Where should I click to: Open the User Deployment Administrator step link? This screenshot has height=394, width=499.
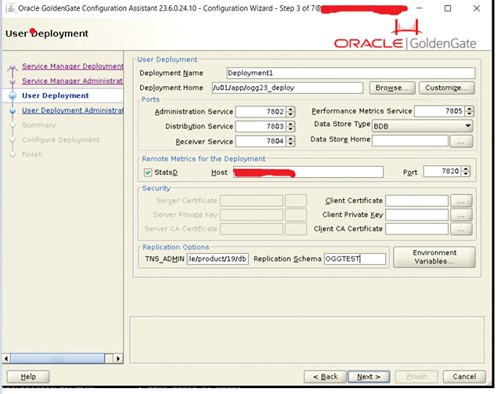point(73,110)
